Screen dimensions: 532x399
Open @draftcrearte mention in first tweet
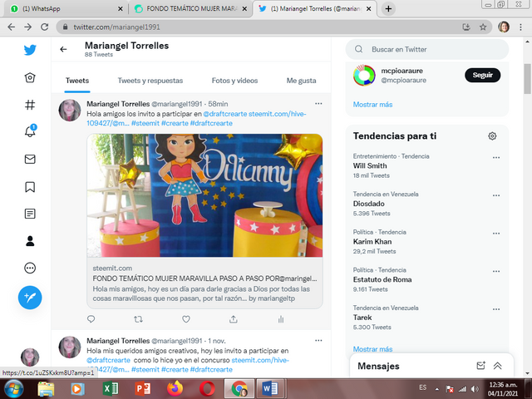225,114
